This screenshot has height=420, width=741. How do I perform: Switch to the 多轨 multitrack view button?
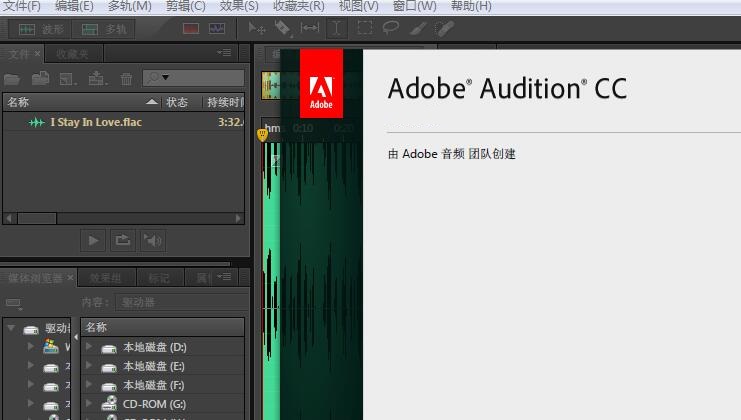(104, 29)
